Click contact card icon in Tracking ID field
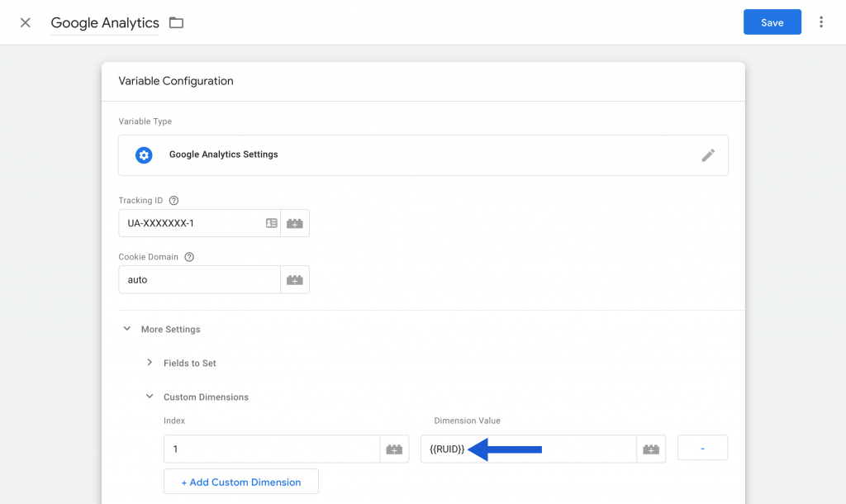Viewport: 846px width, 504px height. point(271,223)
